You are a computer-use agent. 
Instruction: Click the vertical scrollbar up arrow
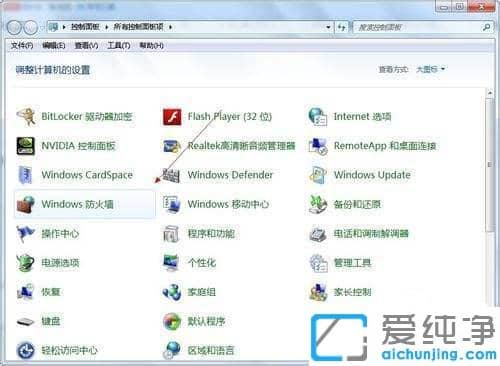(490, 93)
